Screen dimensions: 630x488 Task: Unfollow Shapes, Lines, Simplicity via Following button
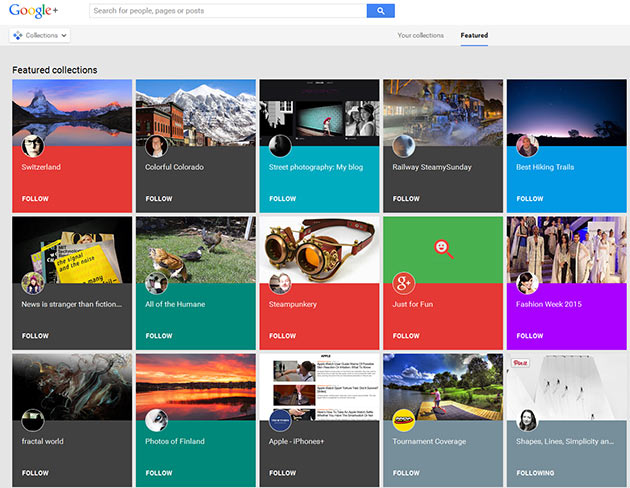click(x=535, y=473)
